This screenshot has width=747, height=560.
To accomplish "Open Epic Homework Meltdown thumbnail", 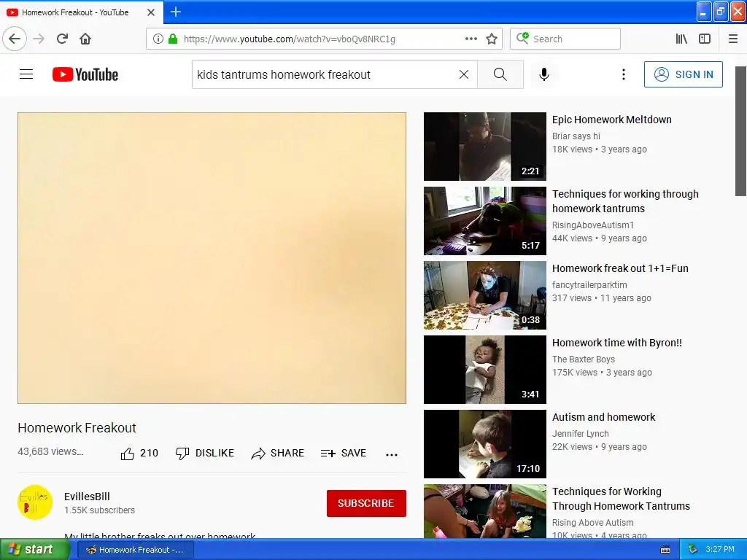I will (x=485, y=147).
